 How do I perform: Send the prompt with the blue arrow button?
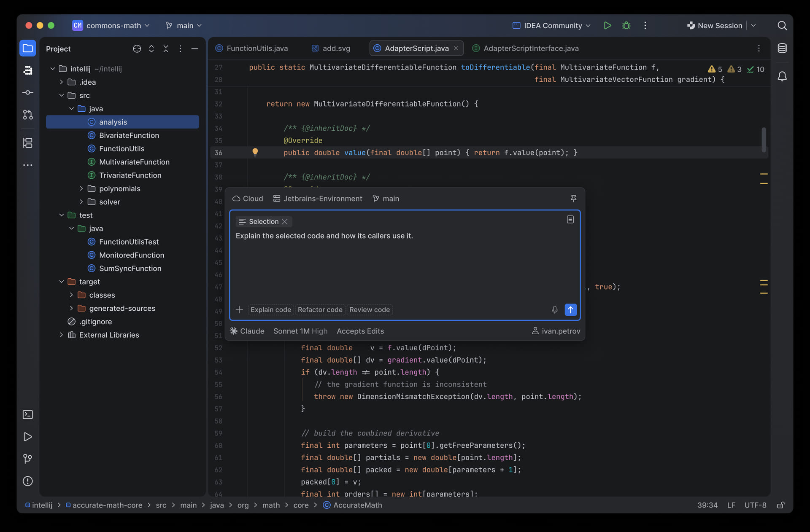[570, 310]
